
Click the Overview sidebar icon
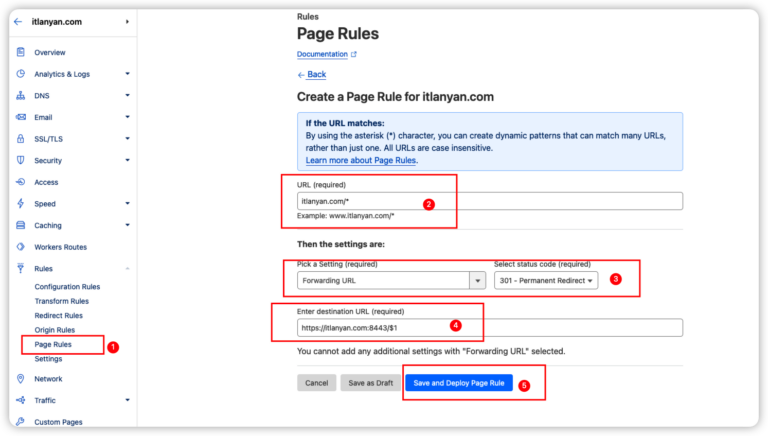click(21, 52)
